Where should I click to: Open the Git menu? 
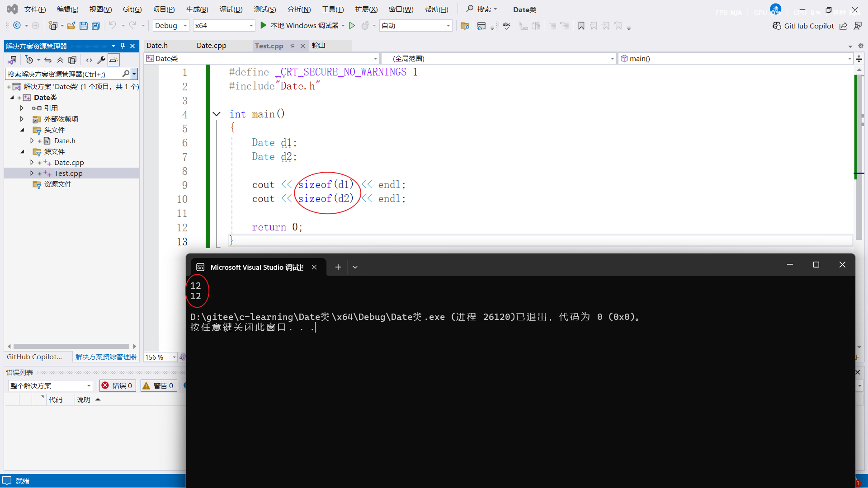(x=132, y=9)
